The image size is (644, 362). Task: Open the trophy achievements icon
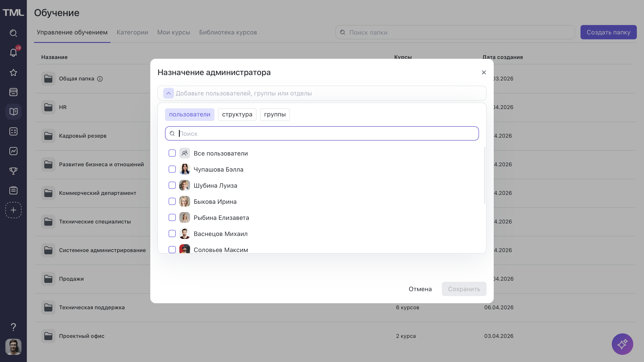click(13, 171)
